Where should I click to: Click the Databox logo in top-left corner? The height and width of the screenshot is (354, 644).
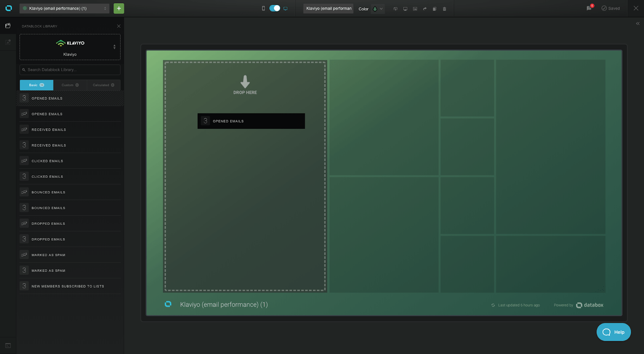8,8
